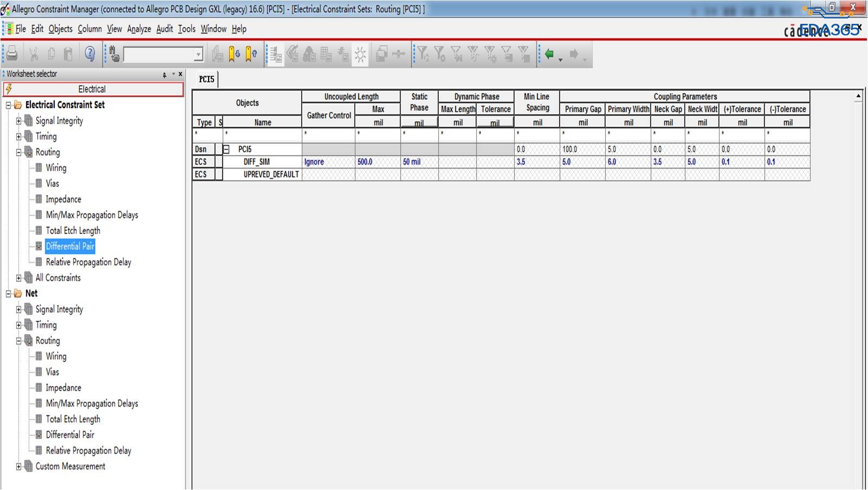Click the Type column header

[204, 122]
